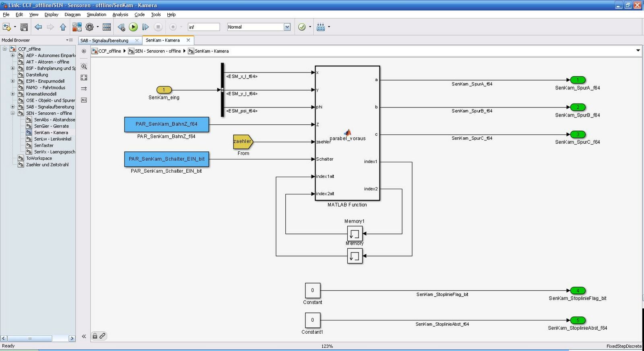Toggle the lock icon at canvas bottom
Image resolution: width=644 pixels, height=351 pixels.
[95, 336]
